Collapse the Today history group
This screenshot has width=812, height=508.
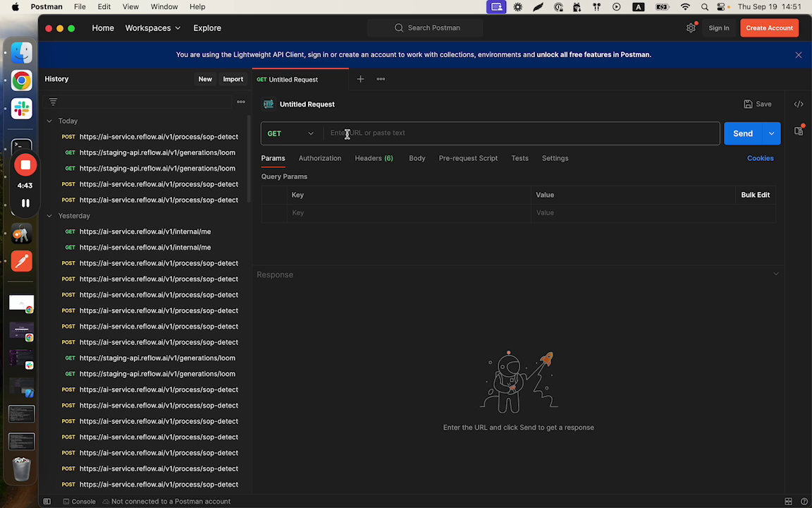49,121
